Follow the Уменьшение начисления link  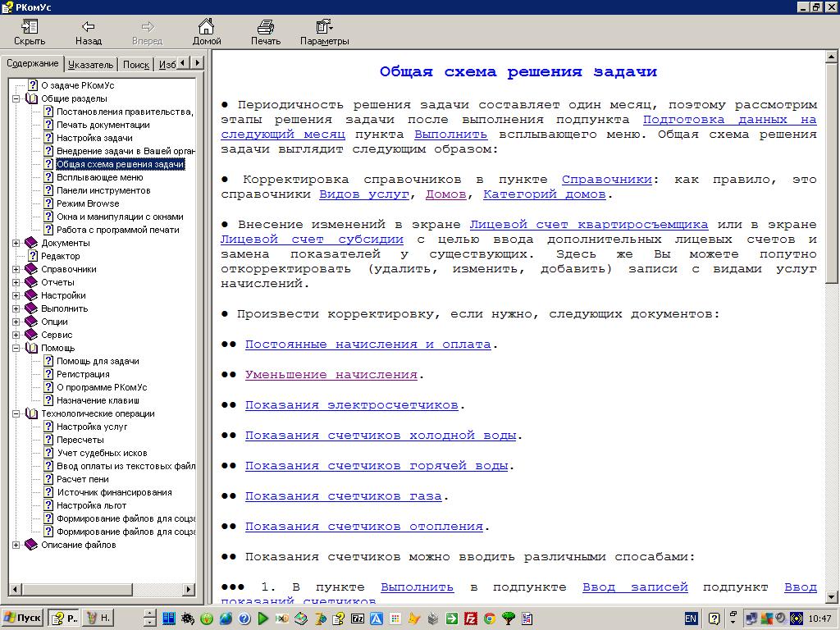coord(331,375)
